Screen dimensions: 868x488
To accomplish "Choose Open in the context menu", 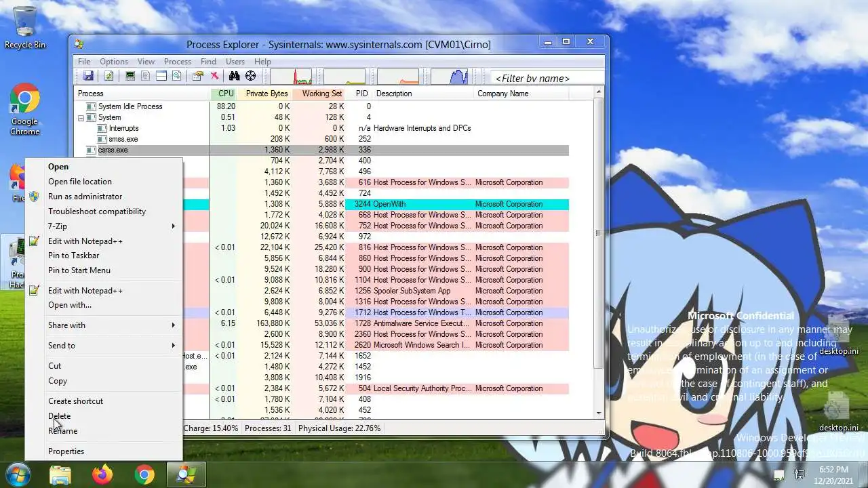I will [x=104, y=167].
